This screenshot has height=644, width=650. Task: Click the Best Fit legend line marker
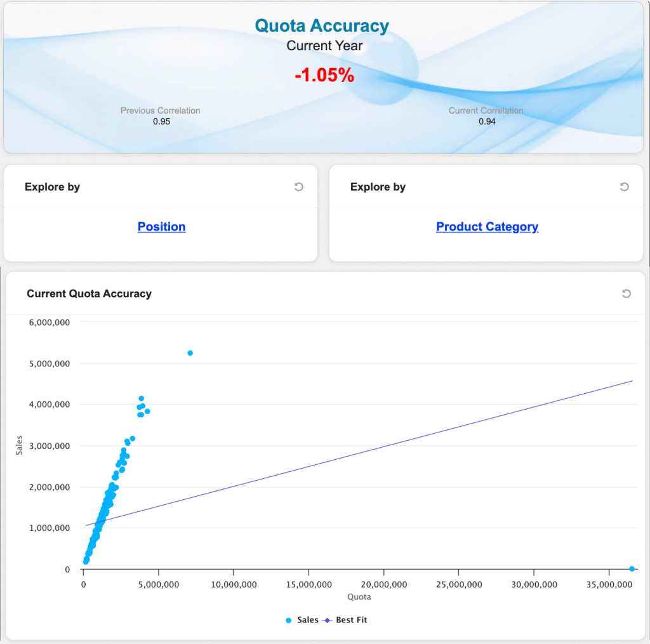328,620
